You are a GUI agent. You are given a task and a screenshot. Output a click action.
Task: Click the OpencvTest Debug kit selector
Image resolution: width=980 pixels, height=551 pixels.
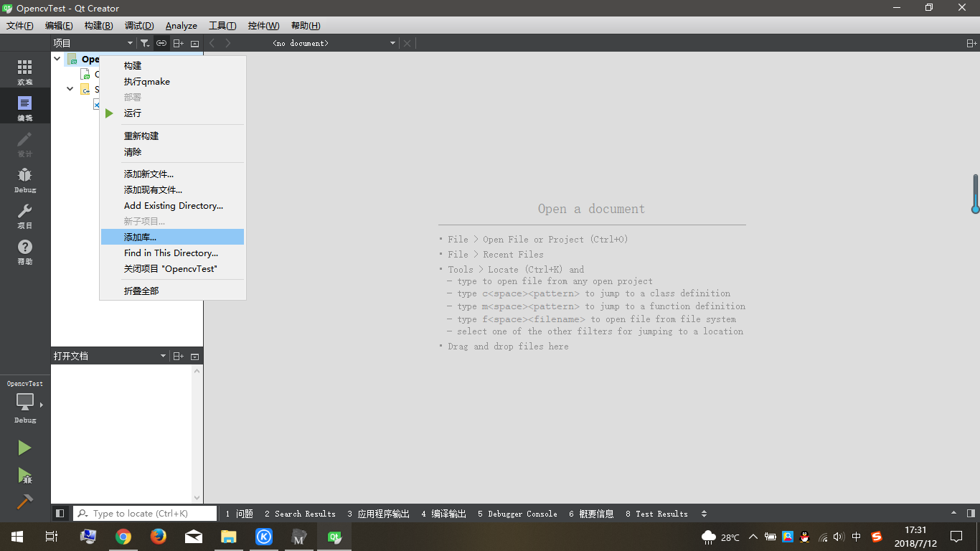click(x=25, y=402)
